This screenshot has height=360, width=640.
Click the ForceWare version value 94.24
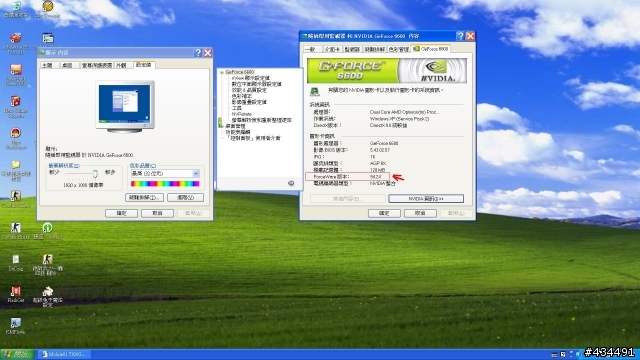tap(376, 177)
